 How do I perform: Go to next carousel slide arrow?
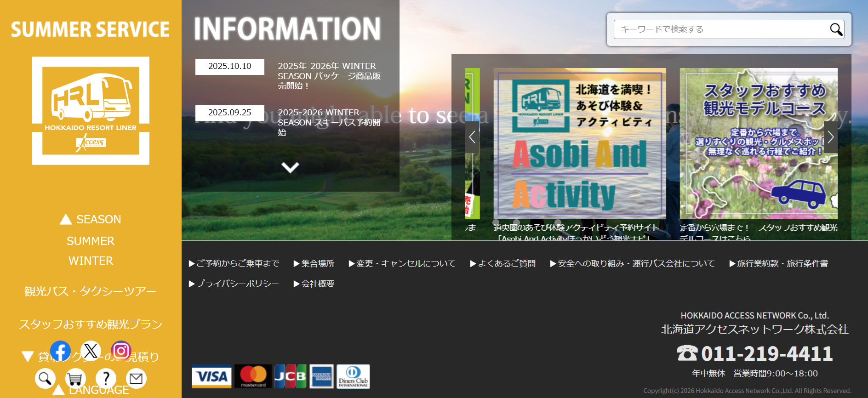(x=830, y=137)
